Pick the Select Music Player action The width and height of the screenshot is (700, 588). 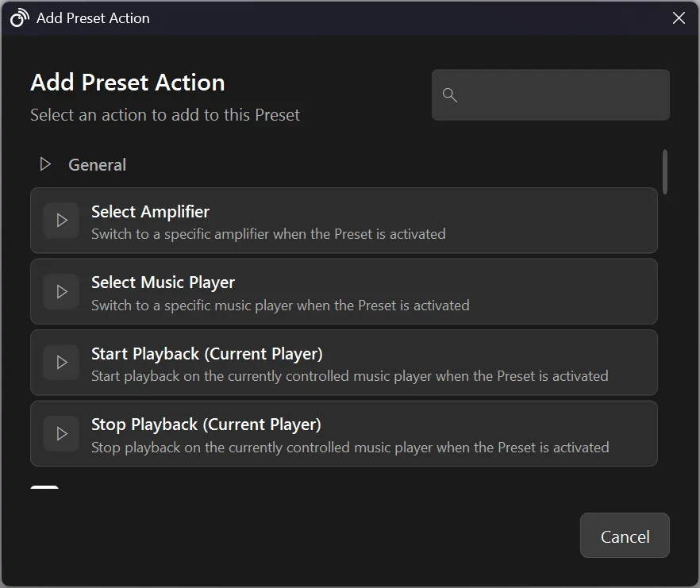344,291
